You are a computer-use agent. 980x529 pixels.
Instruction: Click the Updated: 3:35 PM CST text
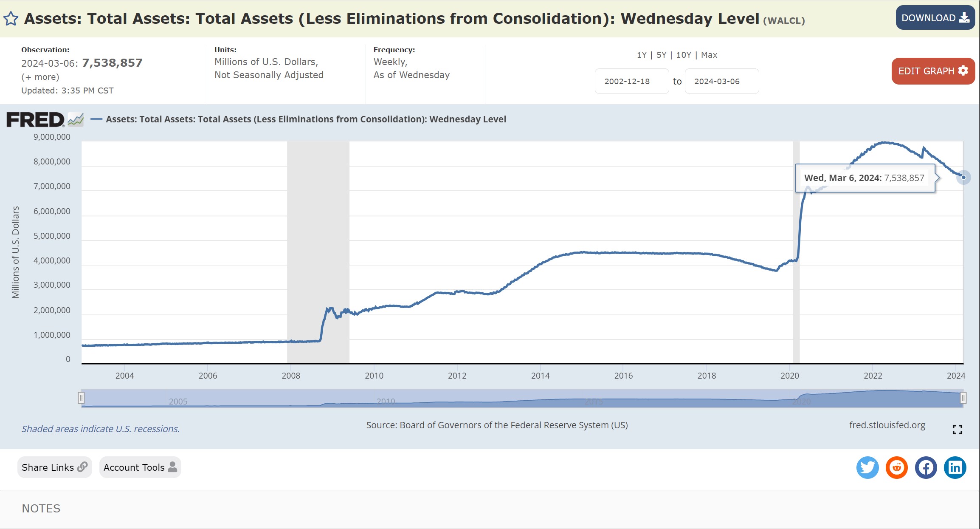(68, 91)
